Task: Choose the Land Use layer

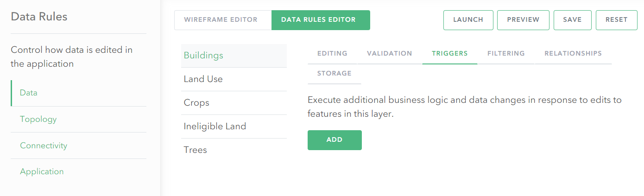Action: (x=234, y=79)
